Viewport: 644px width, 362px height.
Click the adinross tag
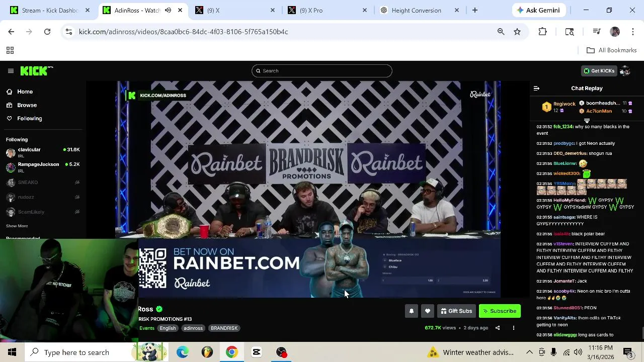[x=193, y=328]
